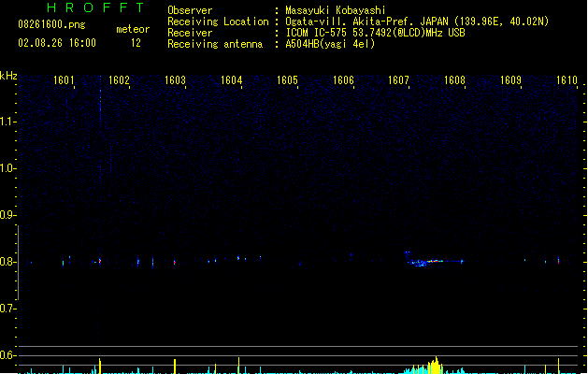Click time marker 1603
The height and width of the screenshot is (374, 588).
tap(175, 80)
